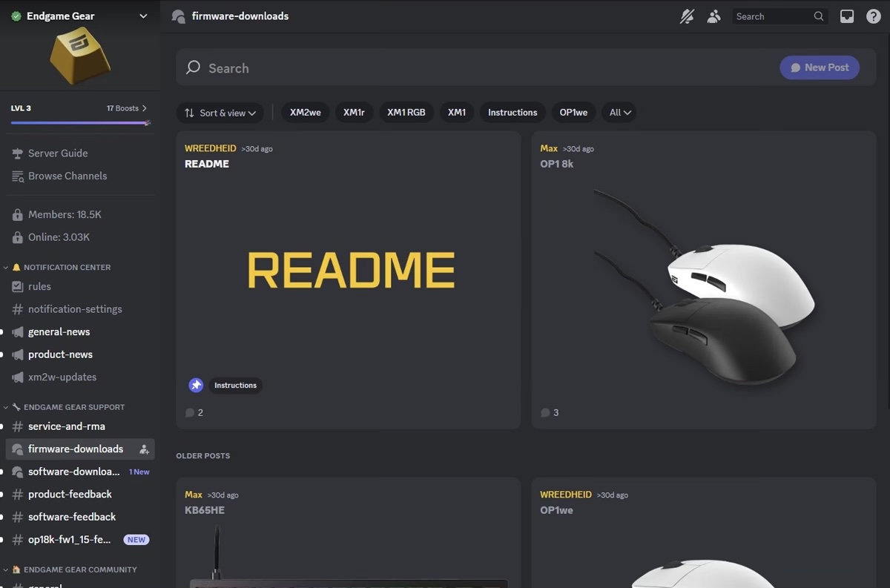Click the forum icon beside firmware-downloads title

pos(178,16)
